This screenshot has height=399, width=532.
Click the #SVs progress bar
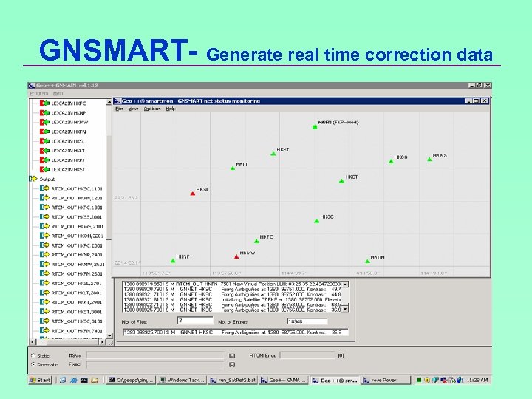[156, 355]
